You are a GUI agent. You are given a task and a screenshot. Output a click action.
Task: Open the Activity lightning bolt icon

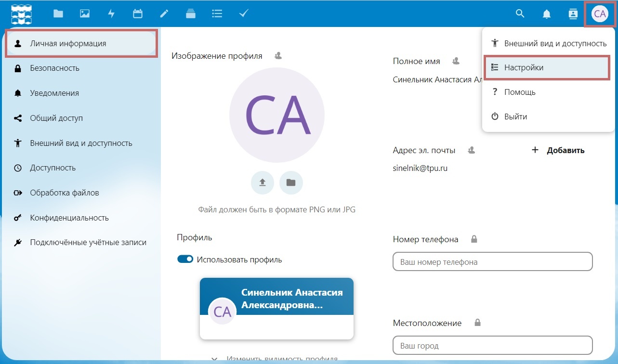pyautogui.click(x=111, y=13)
